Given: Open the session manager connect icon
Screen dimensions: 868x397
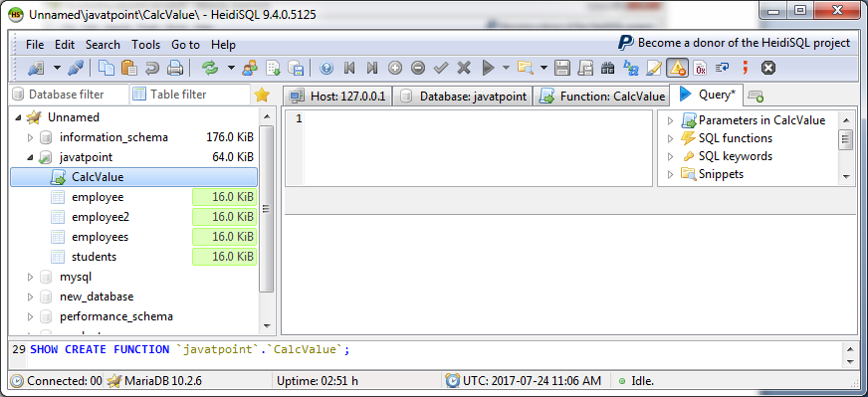Looking at the screenshot, I should click(x=36, y=68).
